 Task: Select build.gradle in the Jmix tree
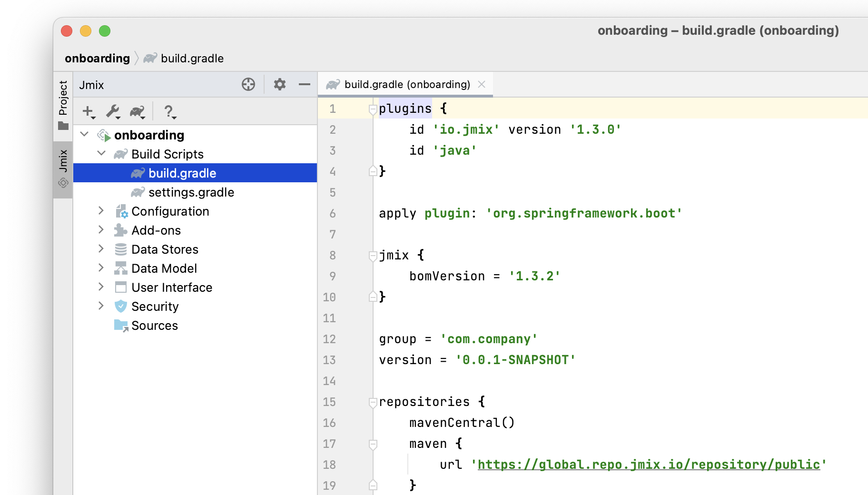(x=195, y=173)
